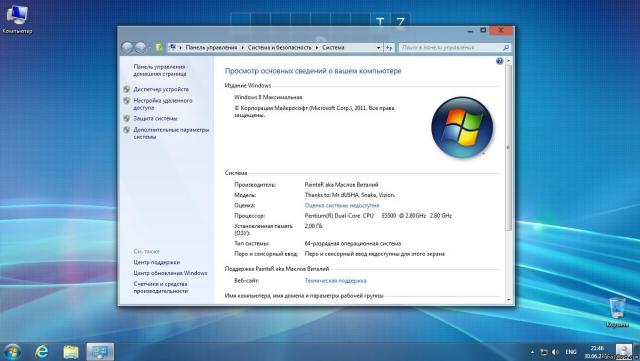Open Дополнительные параметры системы
Image resolution: width=640 pixels, height=361 pixels.
(171, 133)
